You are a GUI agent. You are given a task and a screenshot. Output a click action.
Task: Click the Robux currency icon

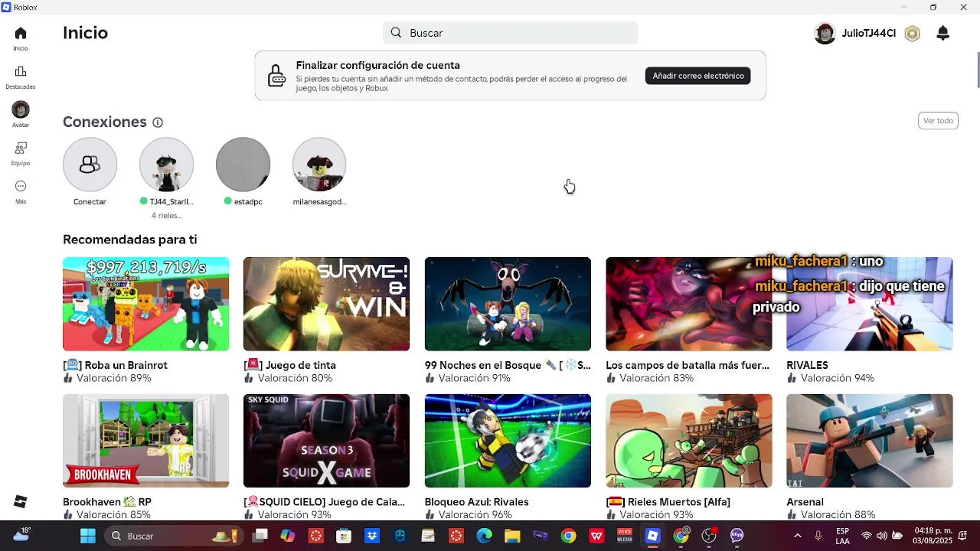tap(912, 34)
